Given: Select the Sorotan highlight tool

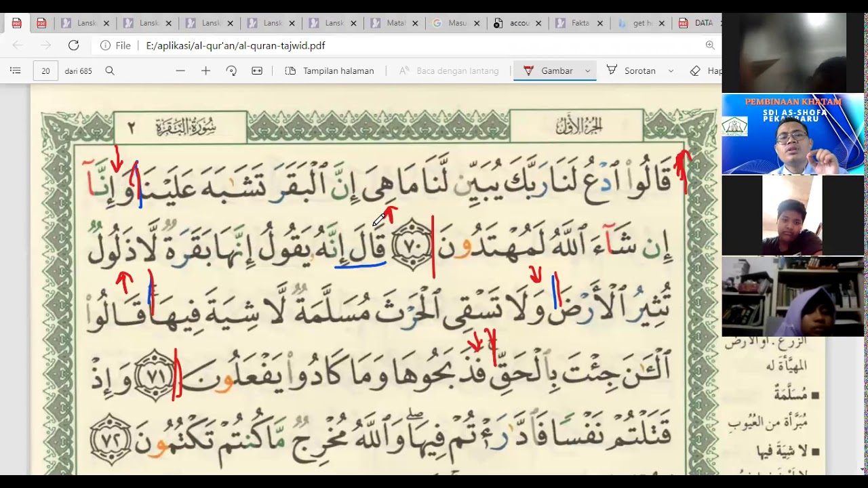Looking at the screenshot, I should point(631,70).
